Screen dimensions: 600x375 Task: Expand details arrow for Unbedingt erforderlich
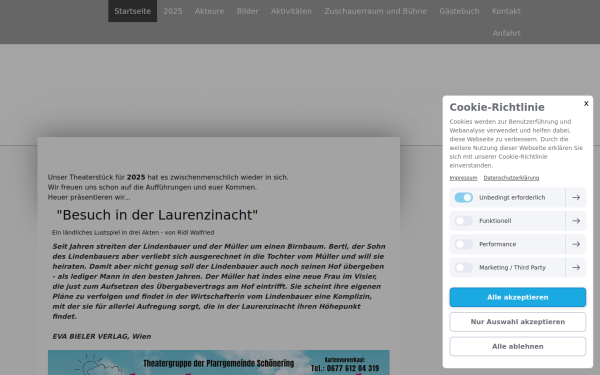(x=576, y=197)
